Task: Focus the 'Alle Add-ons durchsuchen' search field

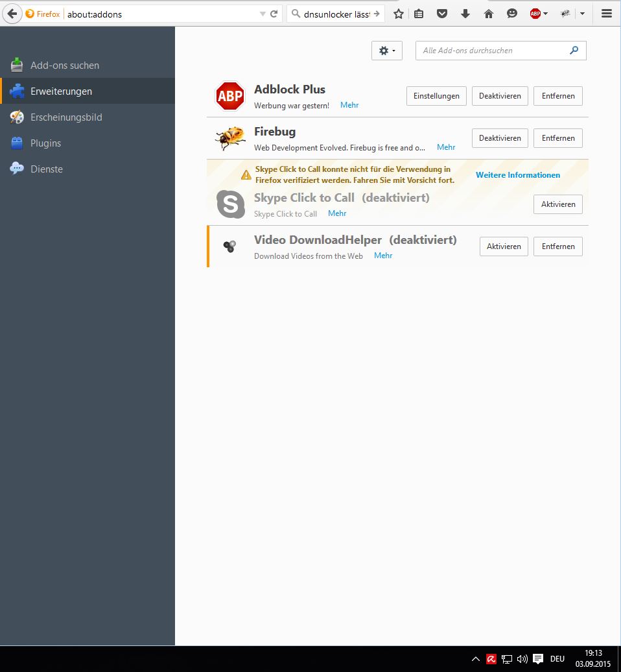Action: (500, 51)
